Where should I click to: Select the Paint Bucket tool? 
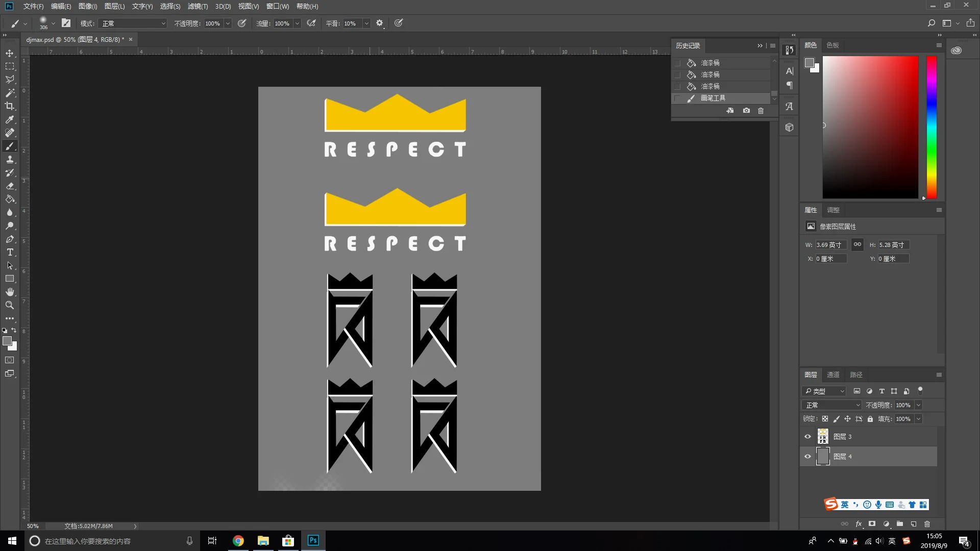10,199
